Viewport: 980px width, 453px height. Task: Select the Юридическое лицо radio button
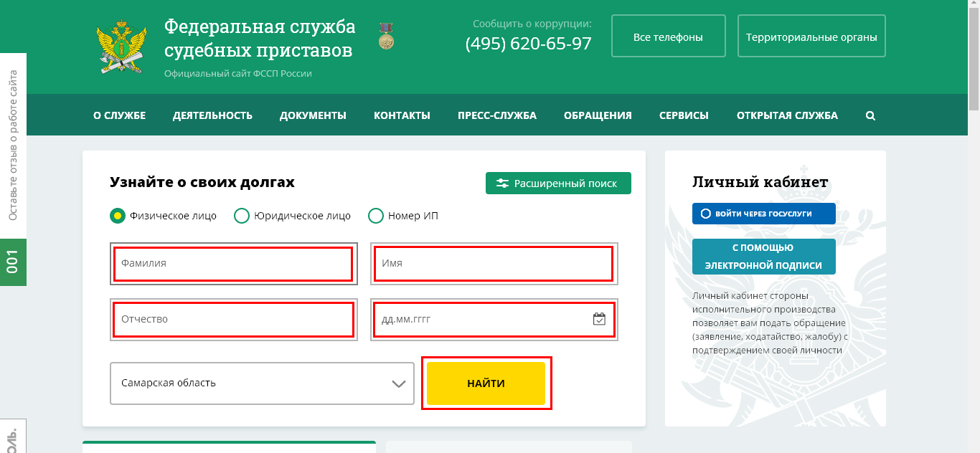242,216
